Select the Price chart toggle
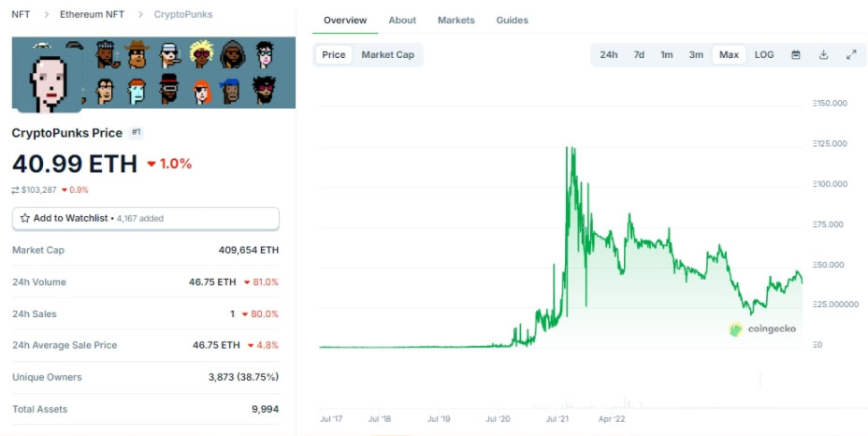The height and width of the screenshot is (436, 868). click(333, 55)
